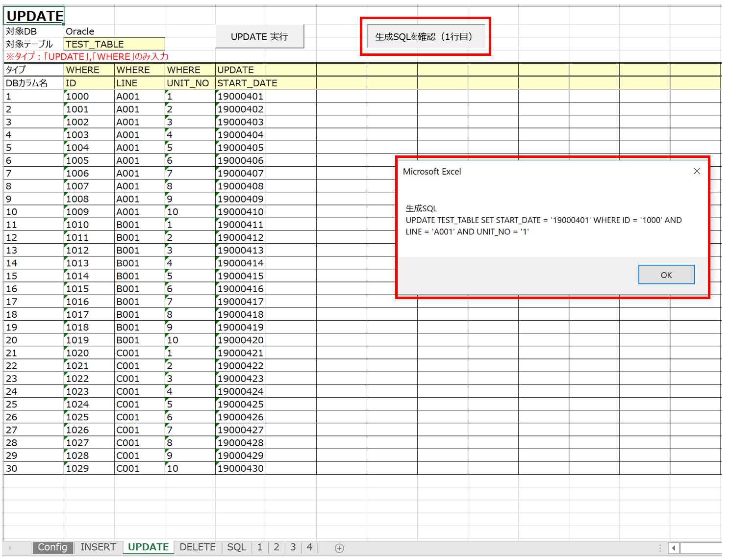Select LINE cell B001 in row 11
This screenshot has height=560, width=730.
(139, 225)
